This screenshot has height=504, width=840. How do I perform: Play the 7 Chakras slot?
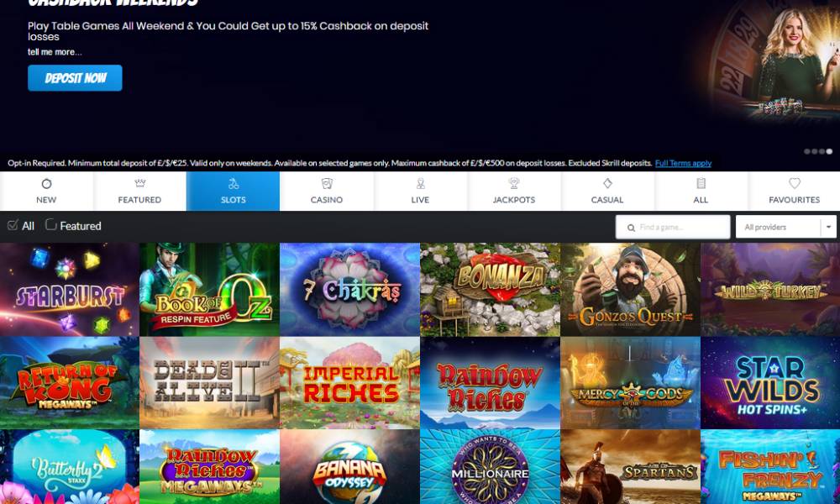click(x=349, y=290)
